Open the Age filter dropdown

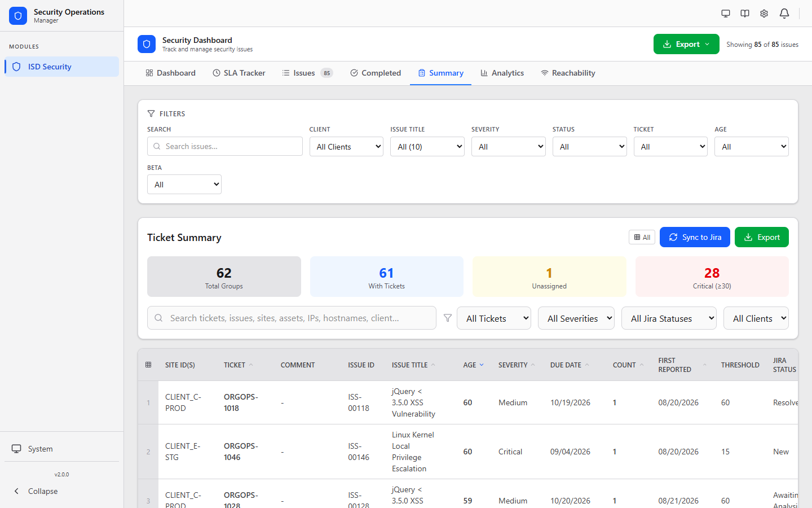[752, 147]
